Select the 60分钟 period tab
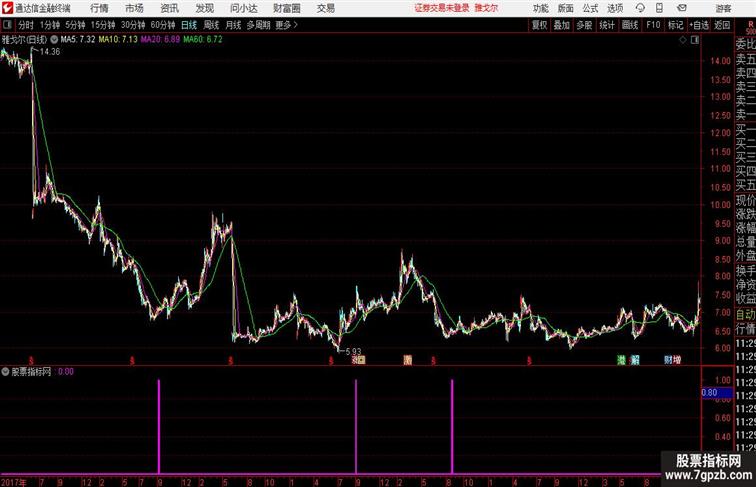The height and width of the screenshot is (487, 756). [163, 25]
